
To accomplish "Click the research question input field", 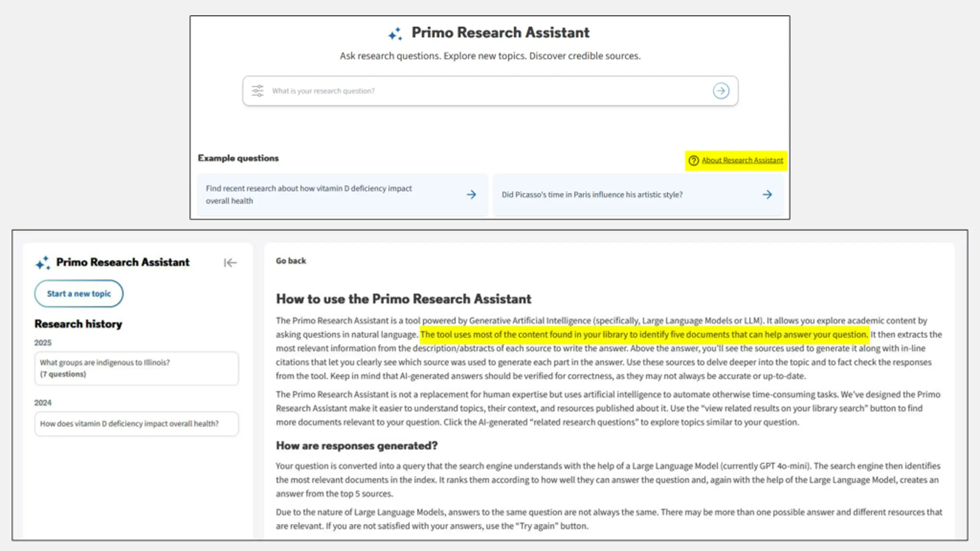I will pyautogui.click(x=490, y=91).
